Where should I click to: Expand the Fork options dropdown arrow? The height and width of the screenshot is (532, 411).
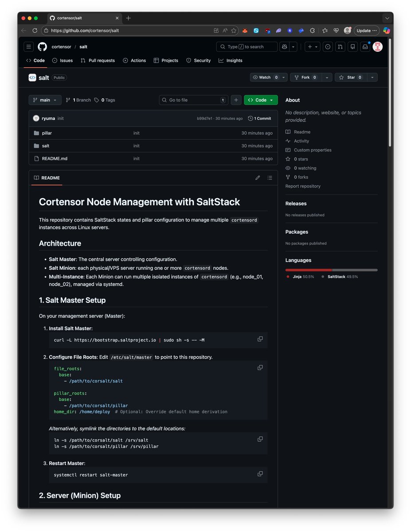327,77
